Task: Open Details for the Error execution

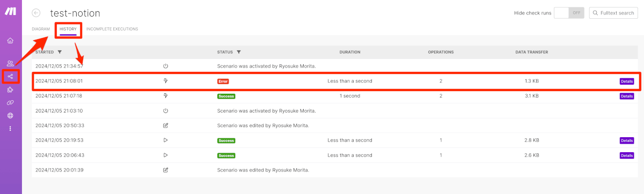Action: pyautogui.click(x=627, y=81)
